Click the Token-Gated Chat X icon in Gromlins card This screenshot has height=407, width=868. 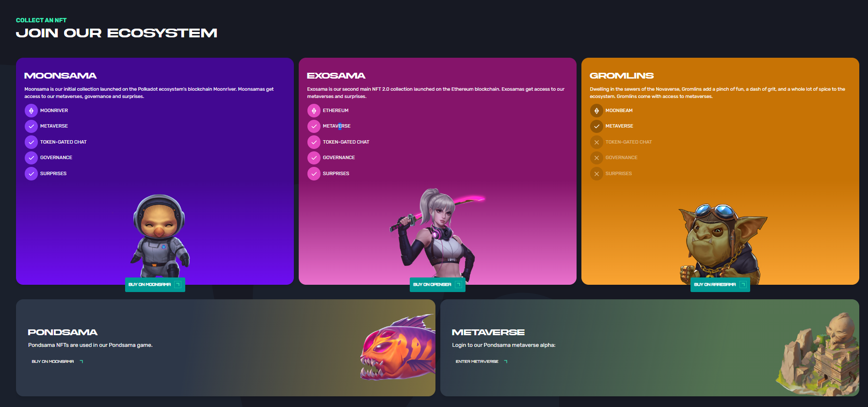point(596,142)
